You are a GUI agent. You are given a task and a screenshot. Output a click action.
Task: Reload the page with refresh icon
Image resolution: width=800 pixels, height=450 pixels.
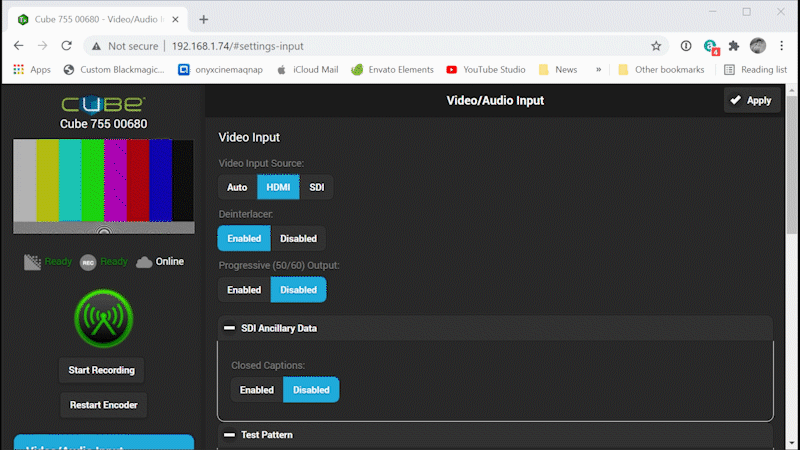click(67, 46)
